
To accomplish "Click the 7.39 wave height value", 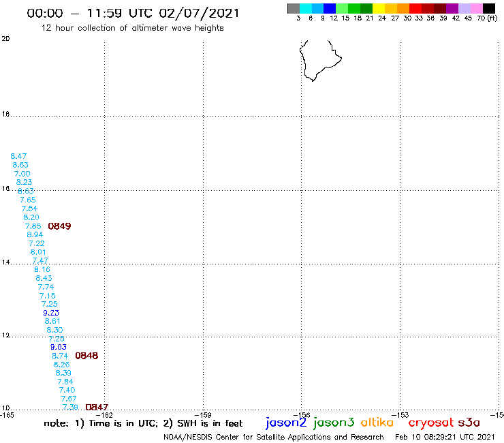I will tap(70, 407).
